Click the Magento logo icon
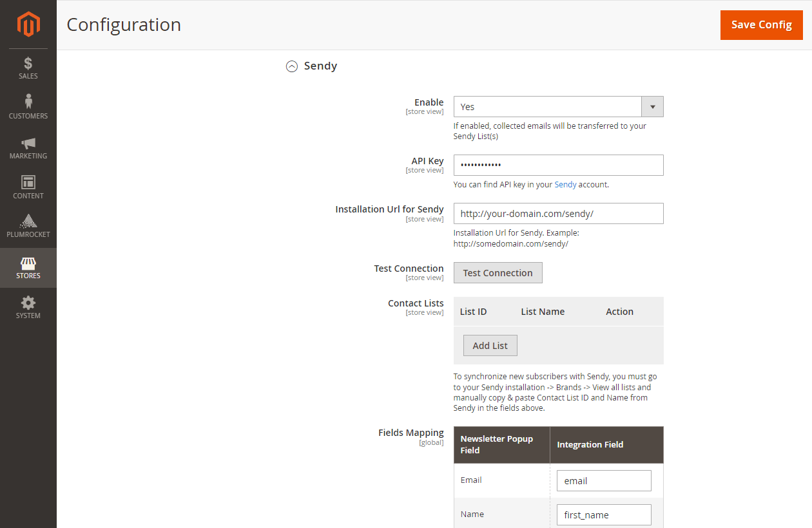This screenshot has height=528, width=812. point(28,24)
